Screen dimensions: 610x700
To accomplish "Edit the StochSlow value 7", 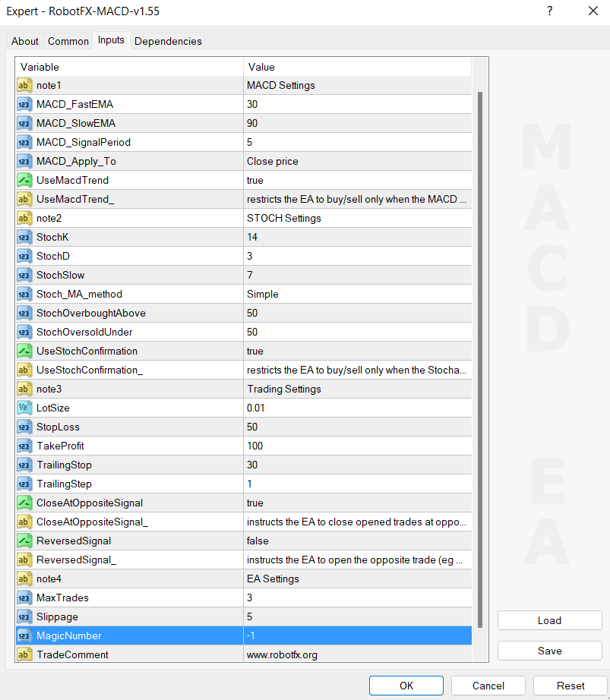I will click(x=358, y=275).
